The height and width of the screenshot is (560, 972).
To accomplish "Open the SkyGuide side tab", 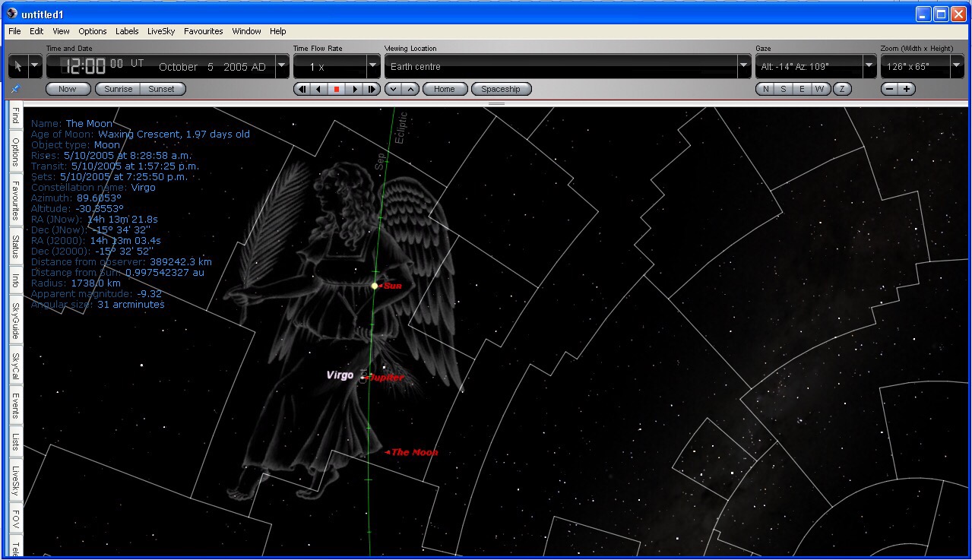I will (15, 321).
